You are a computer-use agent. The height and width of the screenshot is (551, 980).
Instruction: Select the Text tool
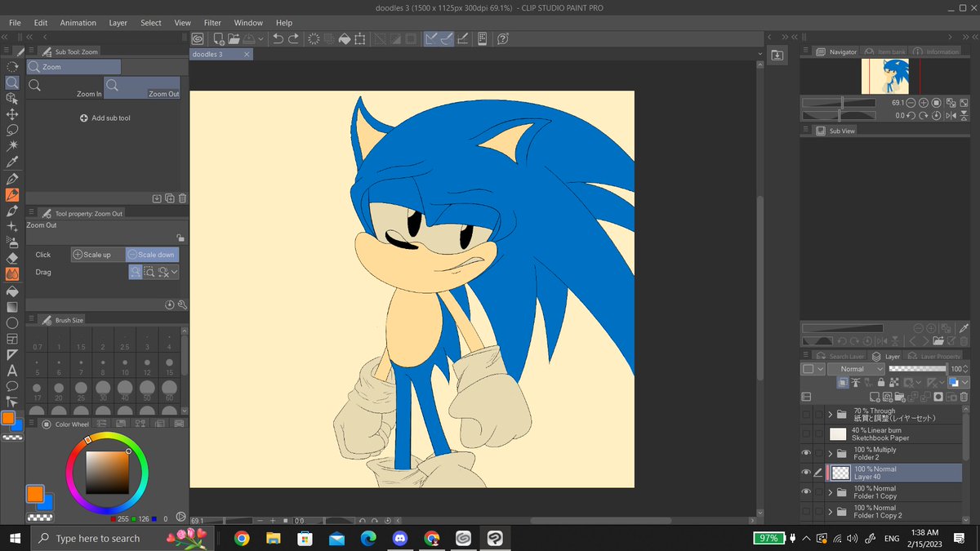click(x=12, y=370)
